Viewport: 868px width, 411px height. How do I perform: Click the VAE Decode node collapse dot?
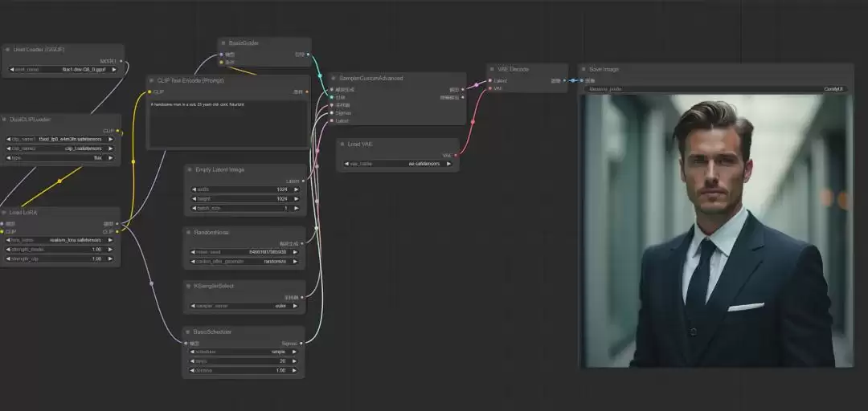click(x=493, y=70)
